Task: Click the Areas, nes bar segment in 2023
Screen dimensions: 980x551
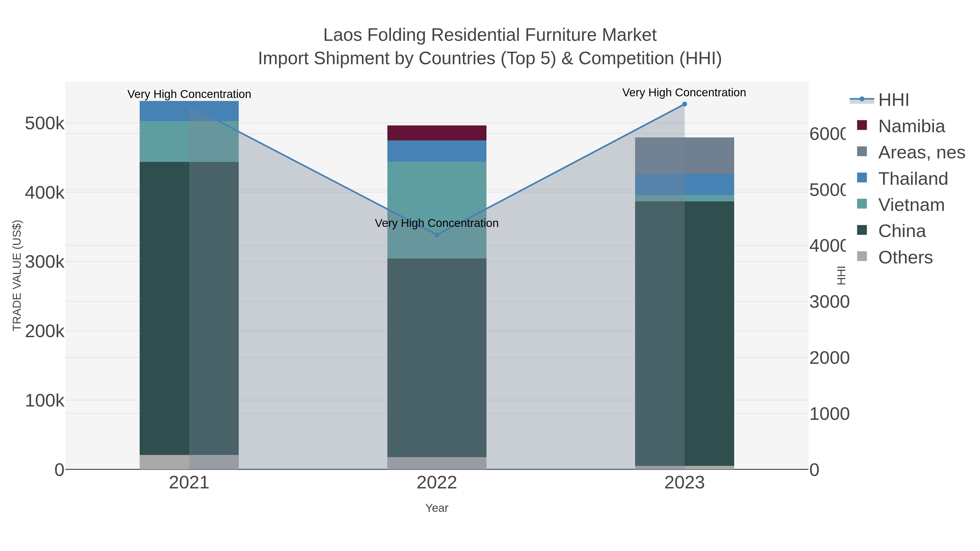Action: click(x=684, y=156)
